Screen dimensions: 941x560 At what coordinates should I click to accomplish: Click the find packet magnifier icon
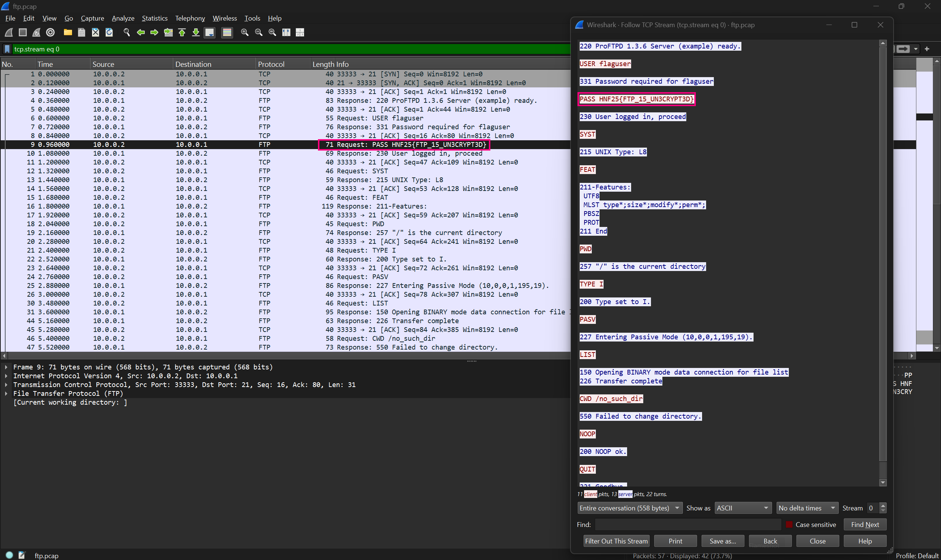127,32
